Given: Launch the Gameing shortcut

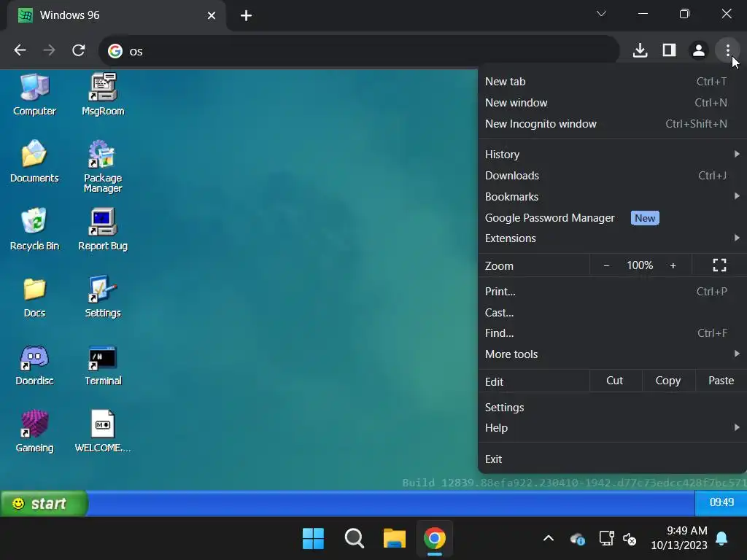Looking at the screenshot, I should click(x=34, y=432).
